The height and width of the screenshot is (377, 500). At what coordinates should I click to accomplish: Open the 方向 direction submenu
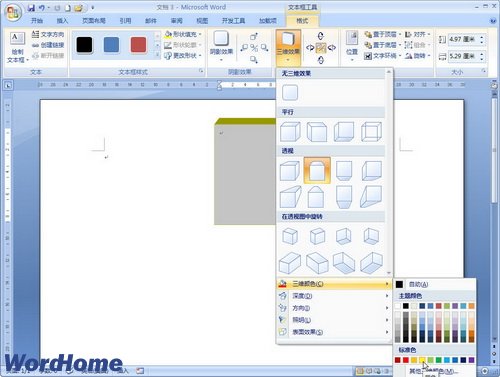point(334,308)
